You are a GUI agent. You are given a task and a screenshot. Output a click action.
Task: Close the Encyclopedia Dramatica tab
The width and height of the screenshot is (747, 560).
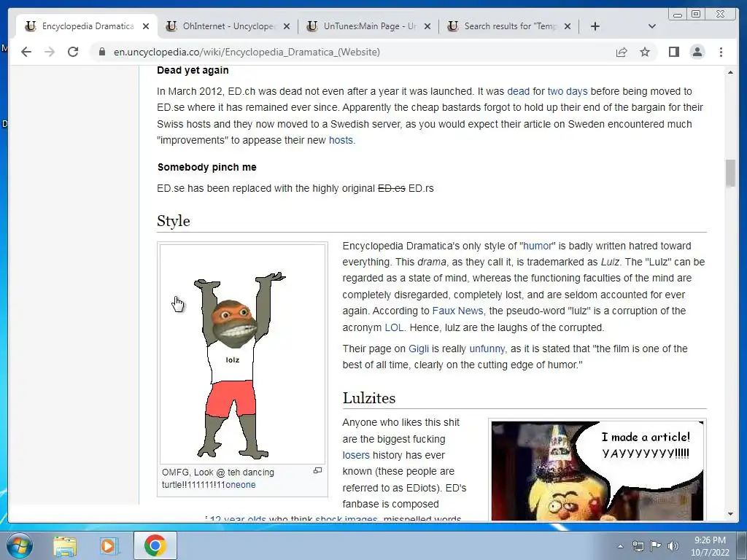point(146,26)
